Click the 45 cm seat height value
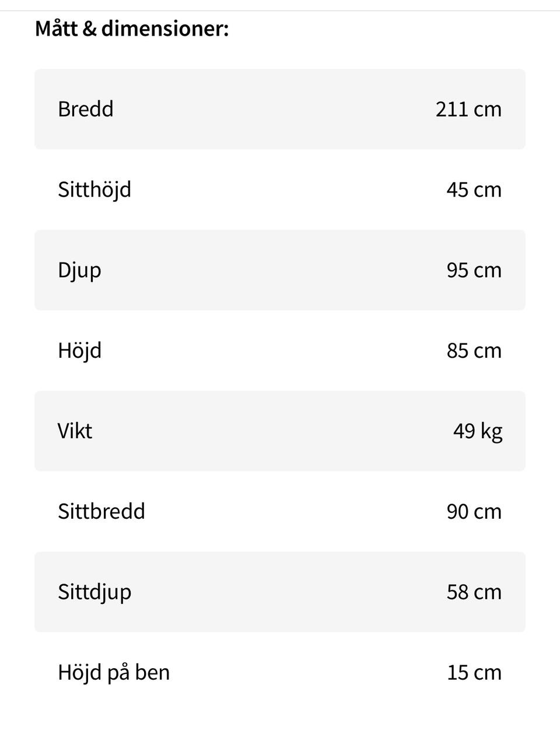The width and height of the screenshot is (560, 751). tap(474, 190)
